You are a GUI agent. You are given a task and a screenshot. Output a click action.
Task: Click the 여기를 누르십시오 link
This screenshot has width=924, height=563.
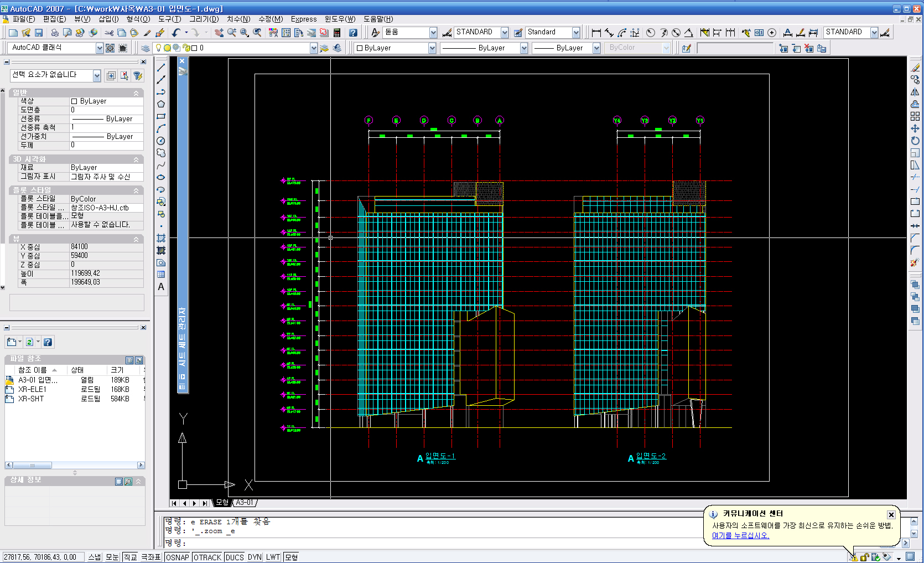click(x=740, y=535)
